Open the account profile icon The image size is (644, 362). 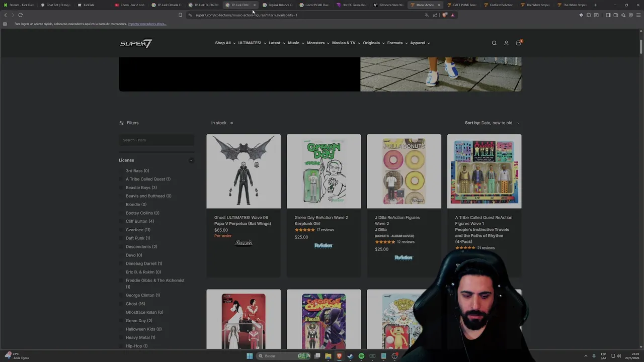[x=506, y=43]
